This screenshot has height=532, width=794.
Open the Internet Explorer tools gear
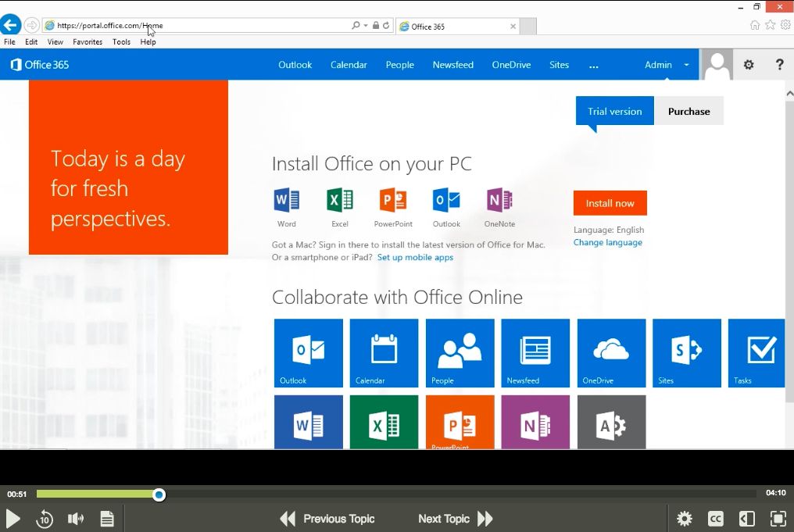click(785, 25)
